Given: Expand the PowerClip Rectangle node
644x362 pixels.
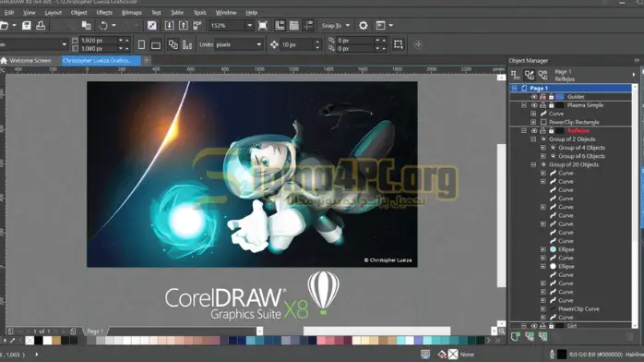Looking at the screenshot, I should [x=533, y=122].
